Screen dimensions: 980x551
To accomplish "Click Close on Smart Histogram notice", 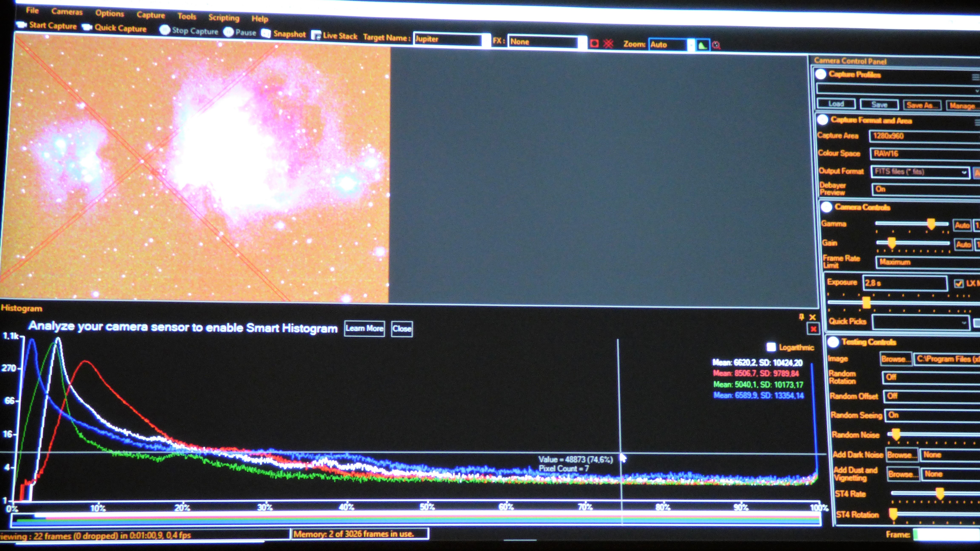I will point(402,329).
